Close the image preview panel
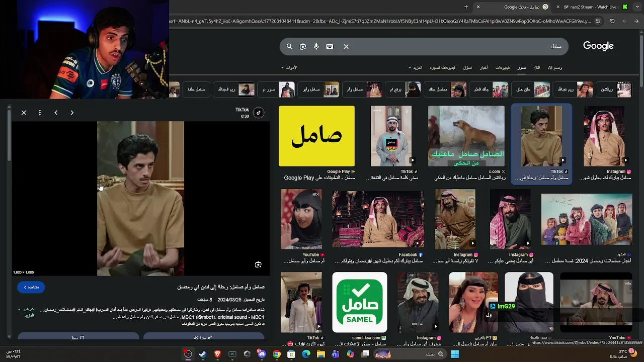This screenshot has width=644, height=362. [x=24, y=113]
